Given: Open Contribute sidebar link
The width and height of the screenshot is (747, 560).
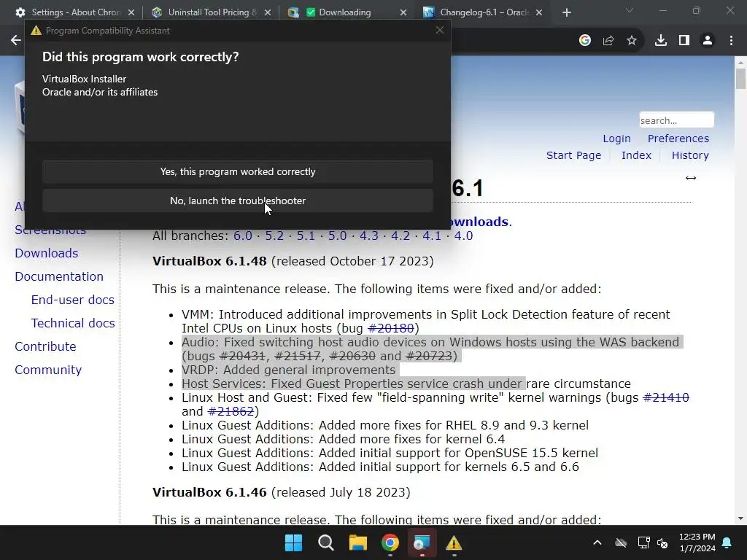Looking at the screenshot, I should [45, 346].
